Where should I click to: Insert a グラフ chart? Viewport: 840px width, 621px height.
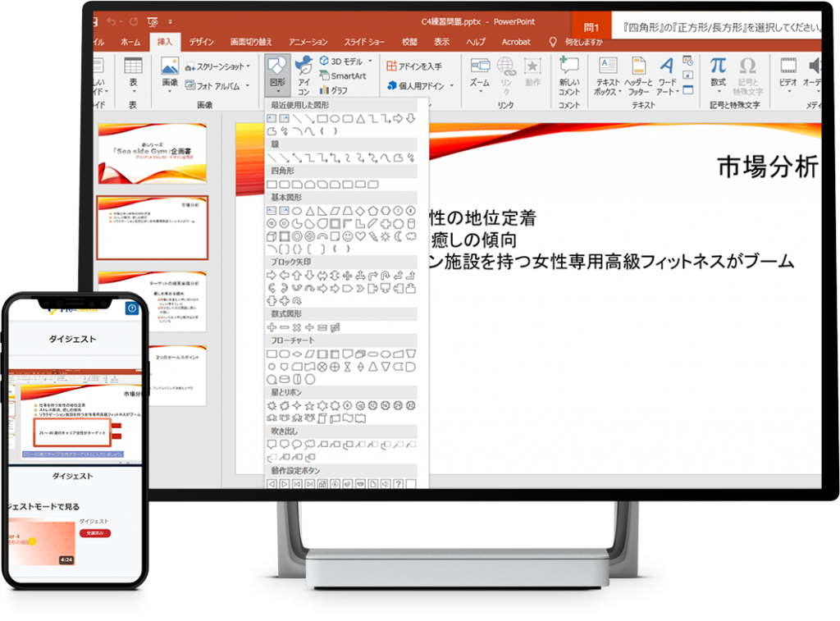(x=333, y=90)
